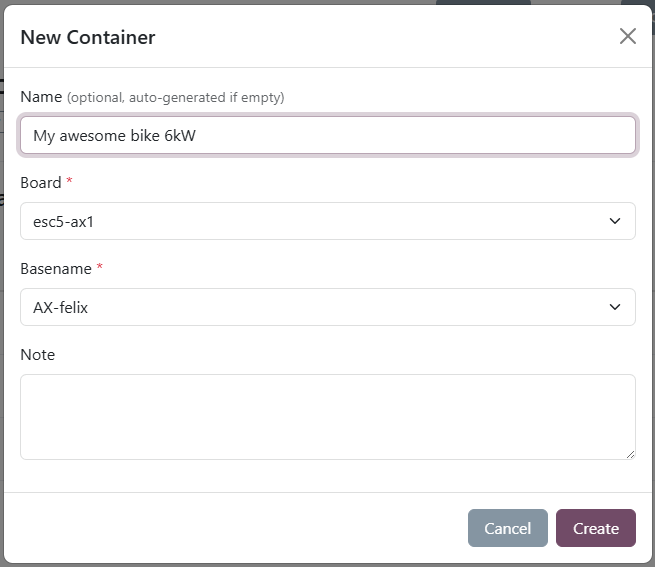Click inside the Note text area
The image size is (655, 567).
(328, 417)
